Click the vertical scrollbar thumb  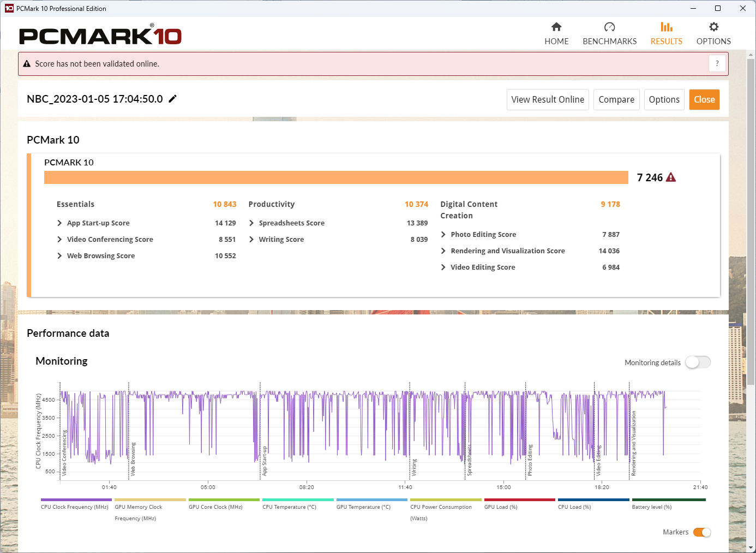click(751, 221)
